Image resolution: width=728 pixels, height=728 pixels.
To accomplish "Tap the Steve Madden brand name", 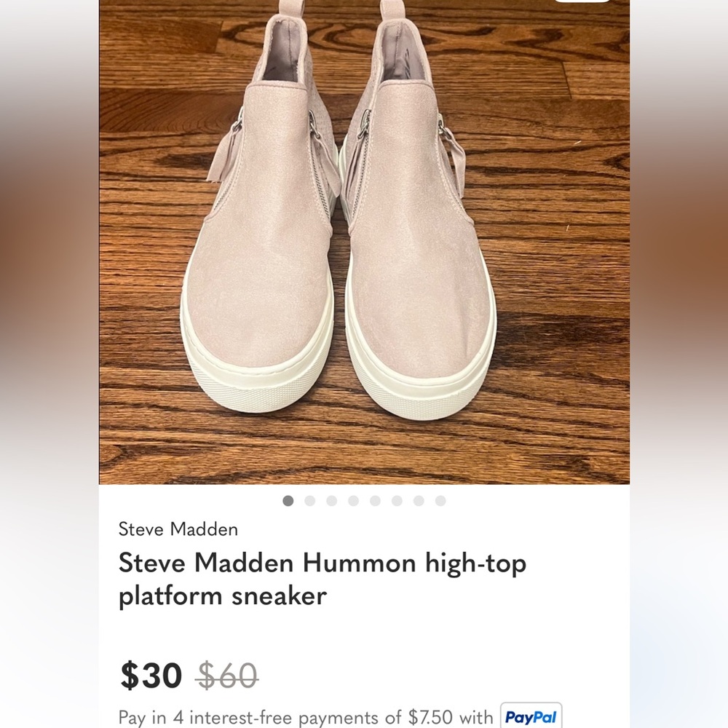I will [178, 529].
